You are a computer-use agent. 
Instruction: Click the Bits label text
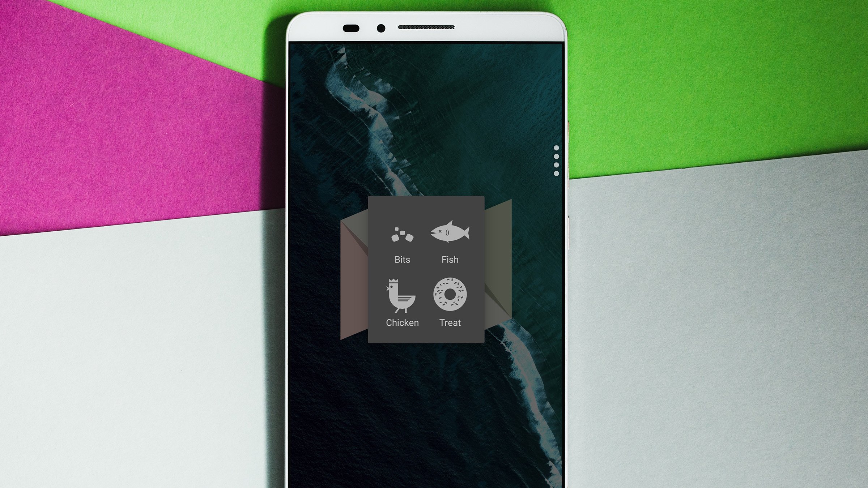[402, 259]
